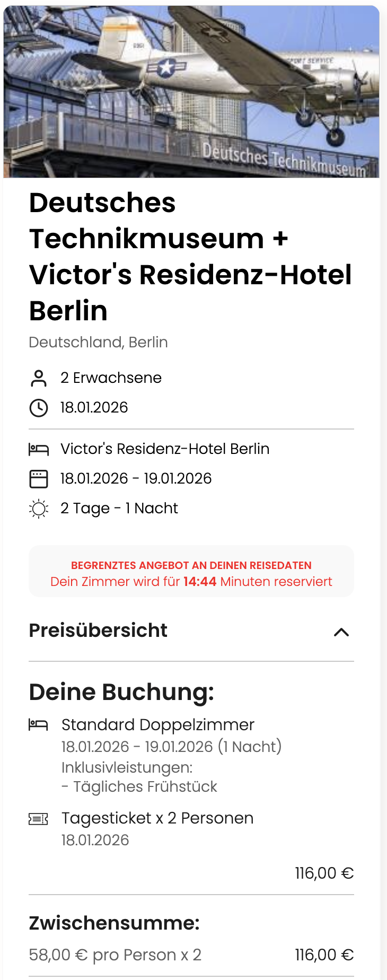The width and height of the screenshot is (387, 980).
Task: Click the person icon beside 2 Erwachsene
Action: 38,378
